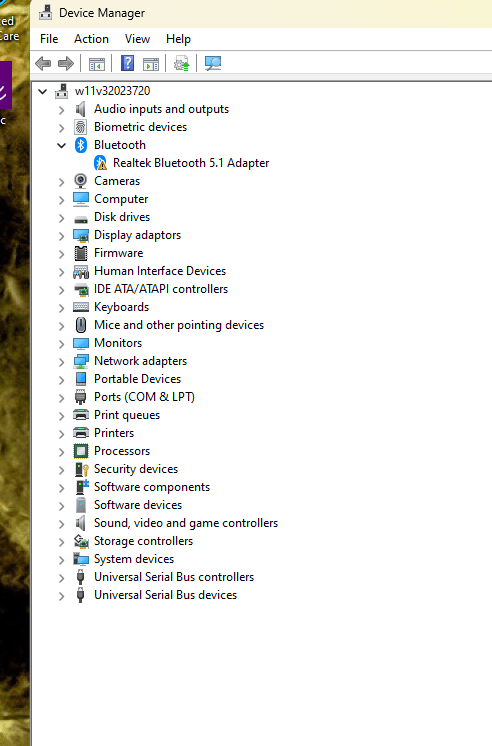Viewport: 492px width, 746px height.
Task: Expand the Print queues category
Action: pos(61,416)
